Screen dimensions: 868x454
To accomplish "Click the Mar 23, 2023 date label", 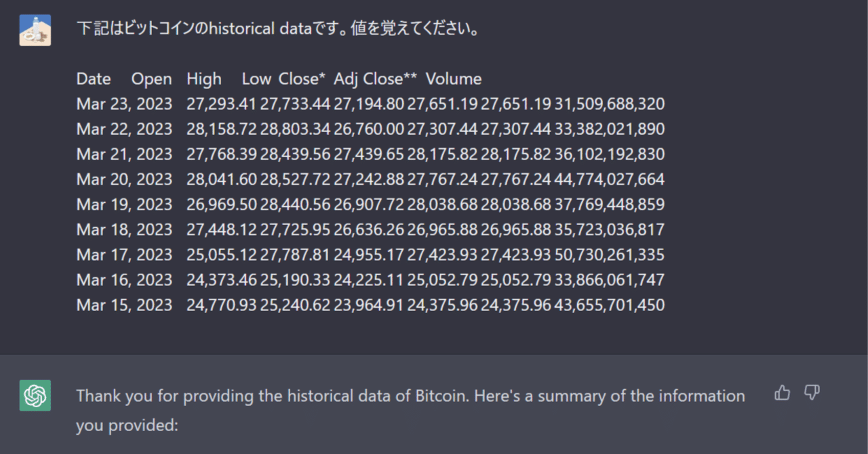I will 125,104.
